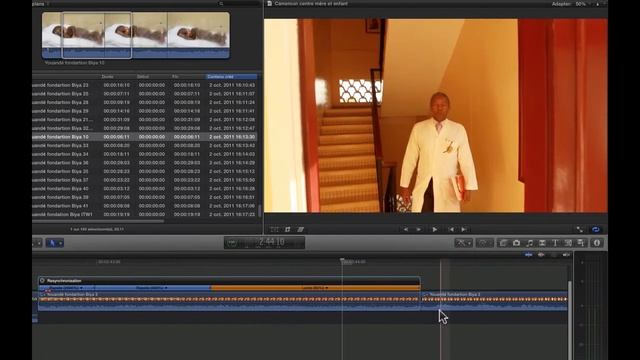Click the browser search field
The image size is (640, 360).
point(239,4)
